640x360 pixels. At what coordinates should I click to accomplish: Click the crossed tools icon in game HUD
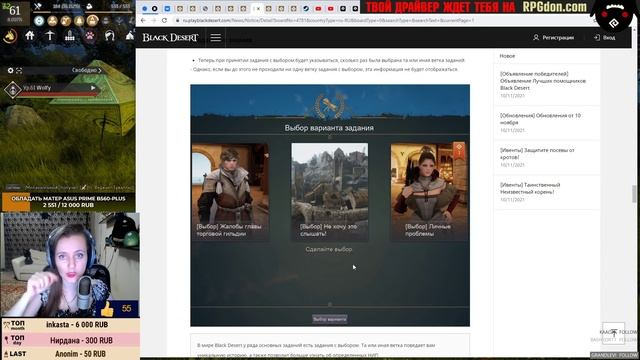tap(38, 6)
